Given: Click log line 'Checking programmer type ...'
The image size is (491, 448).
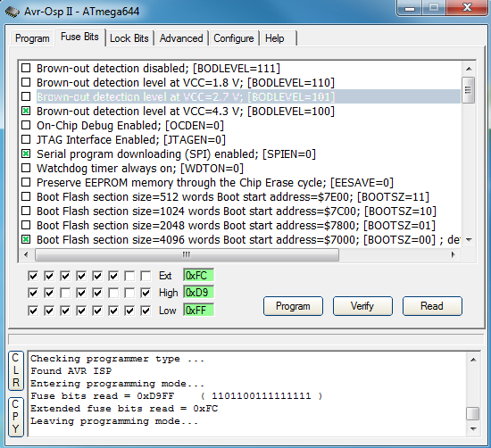Looking at the screenshot, I should pyautogui.click(x=117, y=359).
